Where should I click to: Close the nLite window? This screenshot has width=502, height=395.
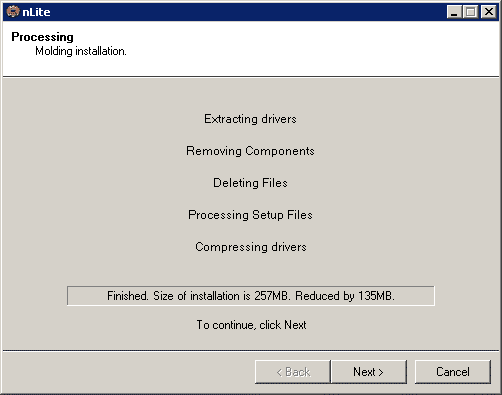pyautogui.click(x=489, y=12)
